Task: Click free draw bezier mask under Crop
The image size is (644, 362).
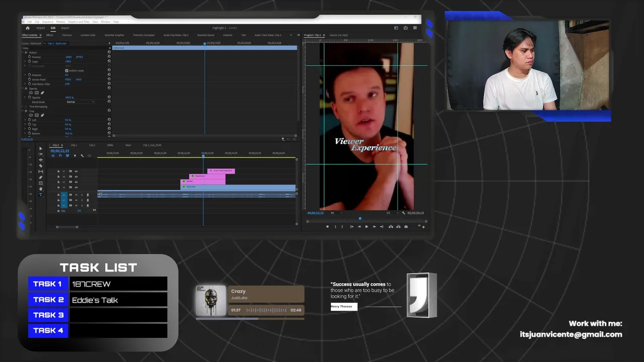Action: click(x=42, y=115)
